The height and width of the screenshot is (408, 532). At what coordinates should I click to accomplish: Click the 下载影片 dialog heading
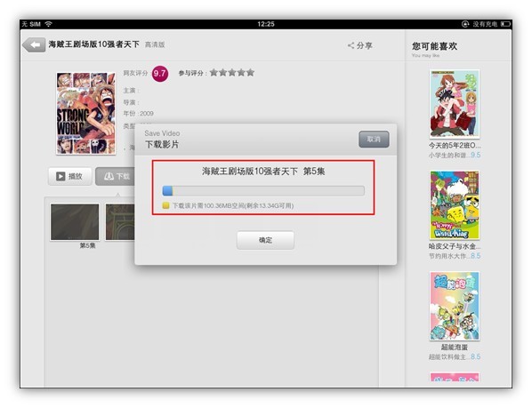coord(162,144)
